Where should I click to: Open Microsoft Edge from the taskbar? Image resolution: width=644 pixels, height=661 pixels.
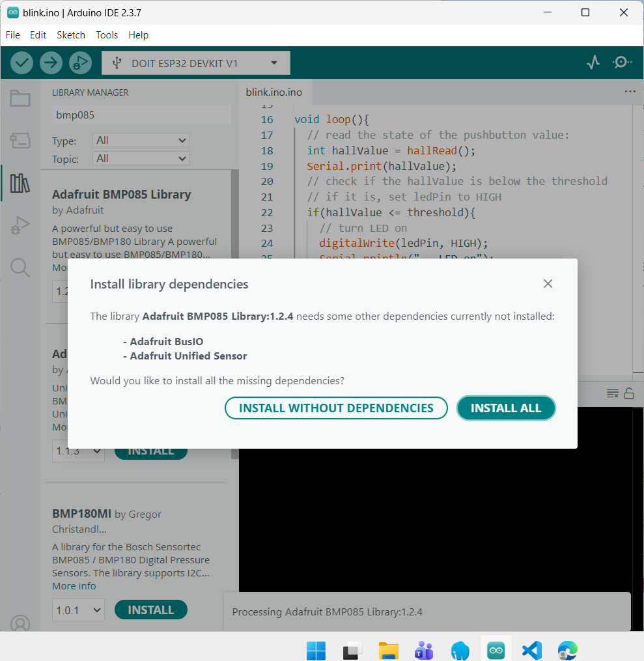pos(568,651)
